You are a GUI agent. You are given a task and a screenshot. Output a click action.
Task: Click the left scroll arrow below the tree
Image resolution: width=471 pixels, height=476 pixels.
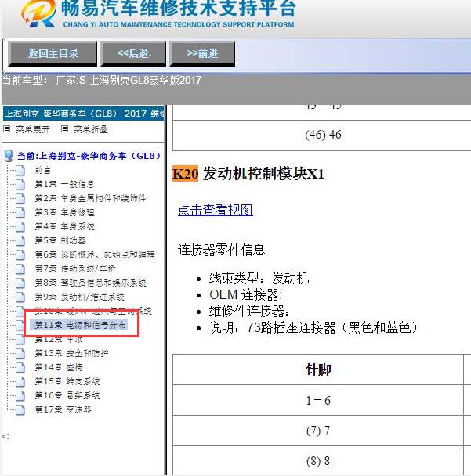[5, 437]
